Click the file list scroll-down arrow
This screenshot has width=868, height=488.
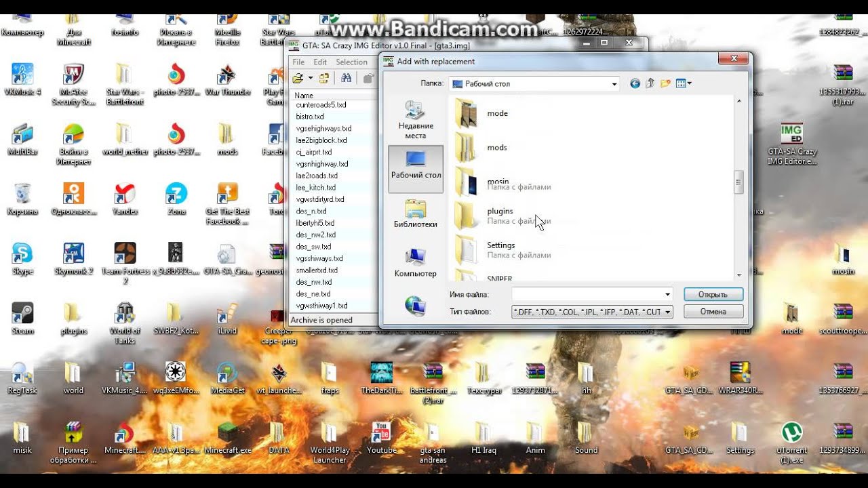pyautogui.click(x=738, y=274)
